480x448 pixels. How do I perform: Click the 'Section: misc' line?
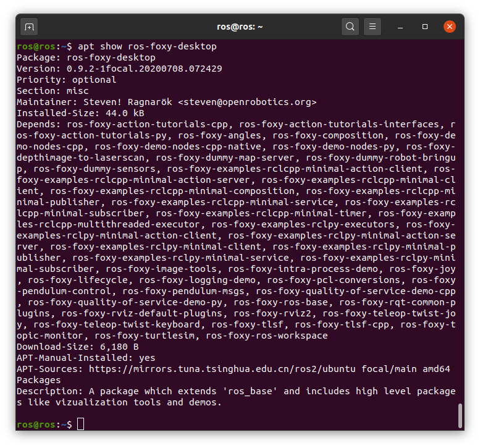point(53,91)
